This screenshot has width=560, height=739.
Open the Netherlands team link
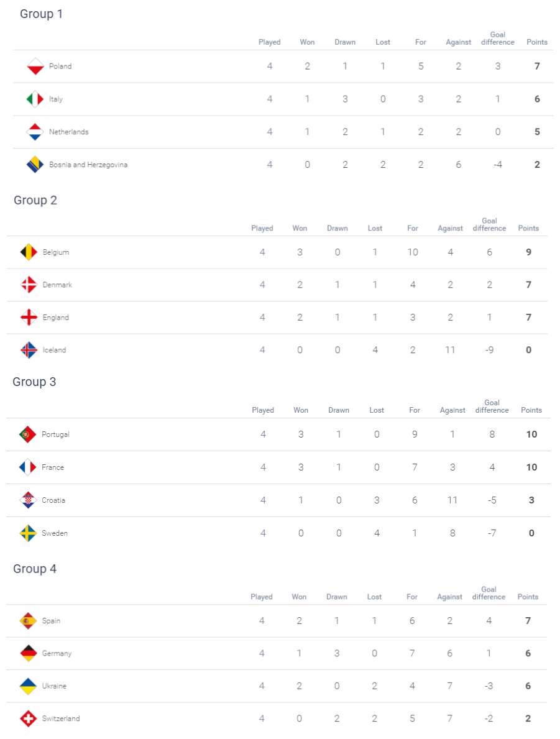point(69,132)
